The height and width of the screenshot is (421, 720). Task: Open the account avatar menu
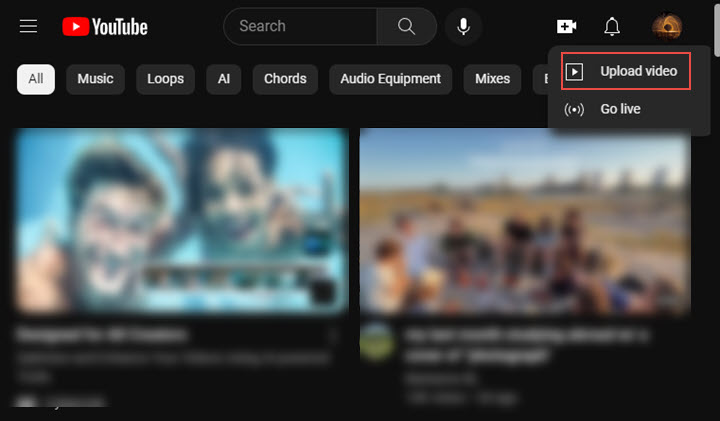pos(667,26)
